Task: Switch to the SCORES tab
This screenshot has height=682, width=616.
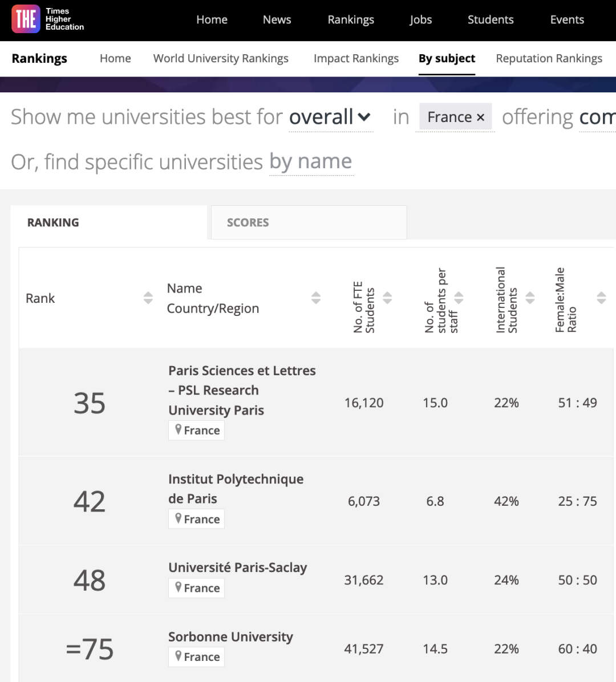Action: pos(309,222)
